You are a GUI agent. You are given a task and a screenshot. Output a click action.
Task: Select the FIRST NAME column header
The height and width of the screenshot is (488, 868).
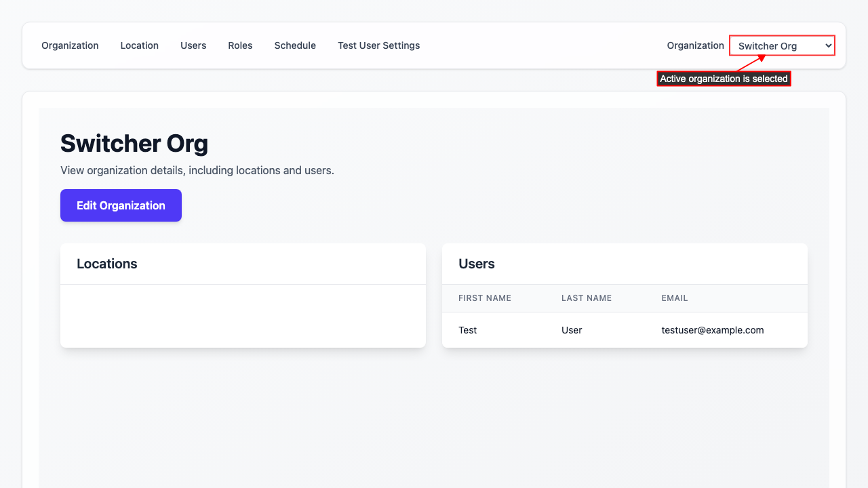point(485,298)
